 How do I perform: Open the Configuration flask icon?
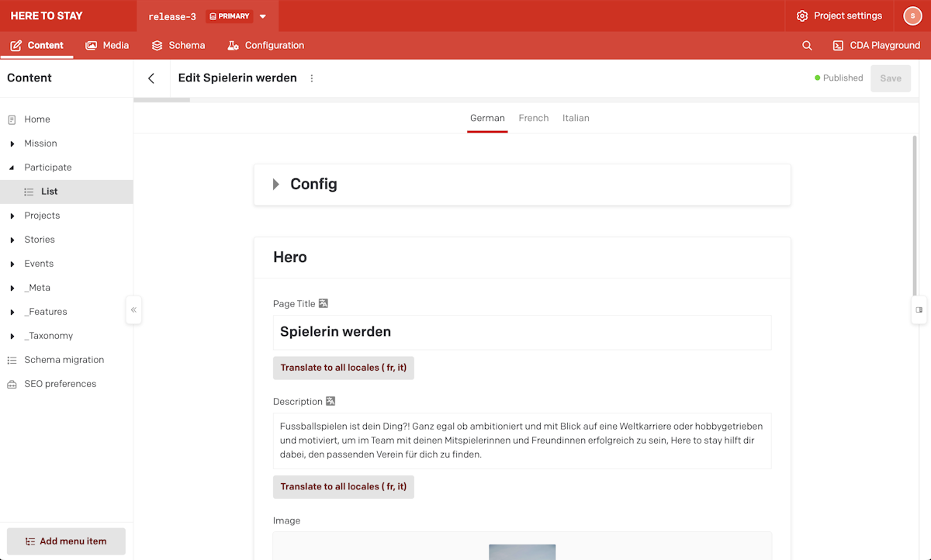[233, 46]
